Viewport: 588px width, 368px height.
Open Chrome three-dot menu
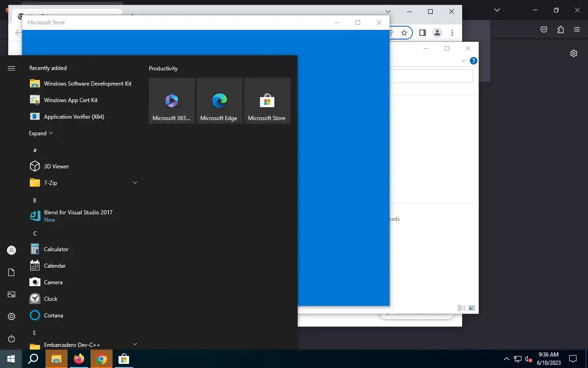tap(452, 33)
